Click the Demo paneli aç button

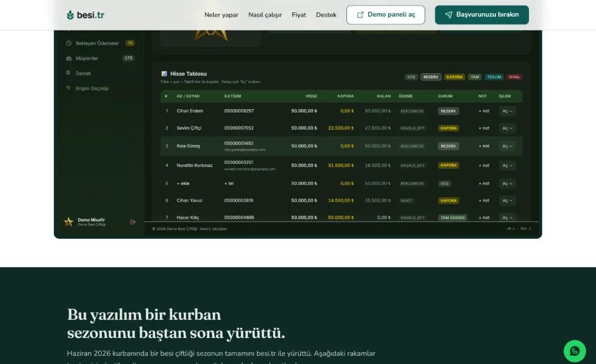[x=386, y=15]
